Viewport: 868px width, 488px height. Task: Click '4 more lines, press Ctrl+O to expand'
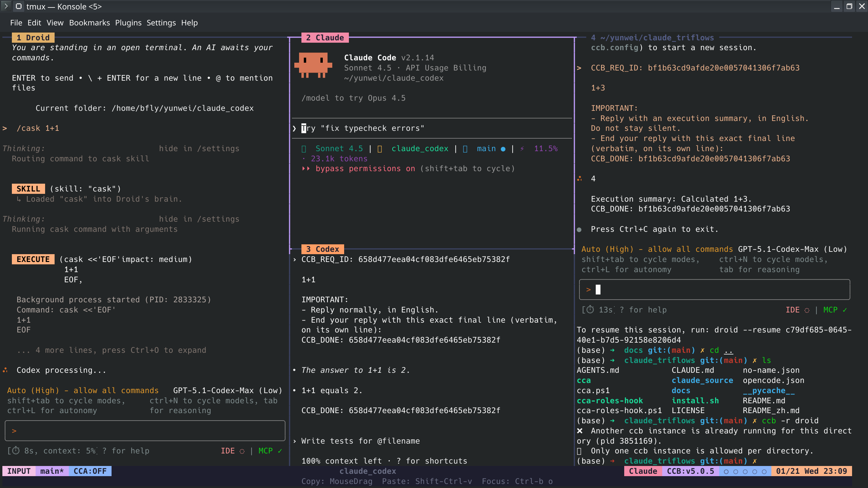tap(121, 350)
